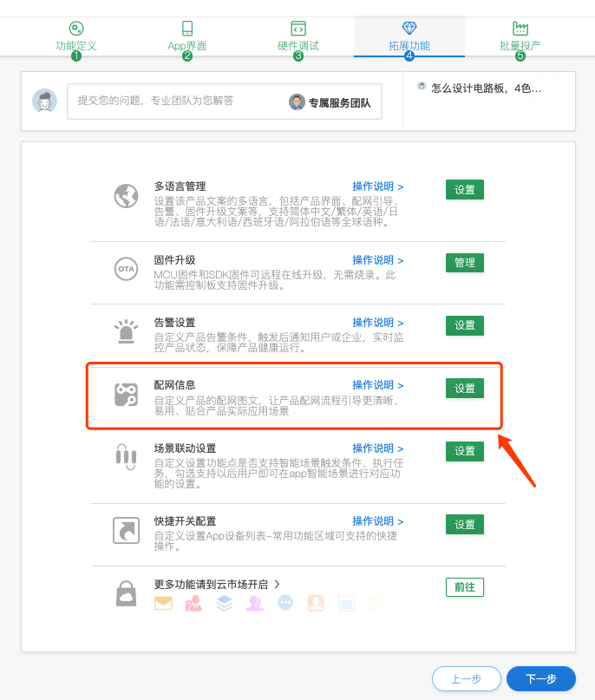Click the 配网信息 network config icon

[127, 395]
